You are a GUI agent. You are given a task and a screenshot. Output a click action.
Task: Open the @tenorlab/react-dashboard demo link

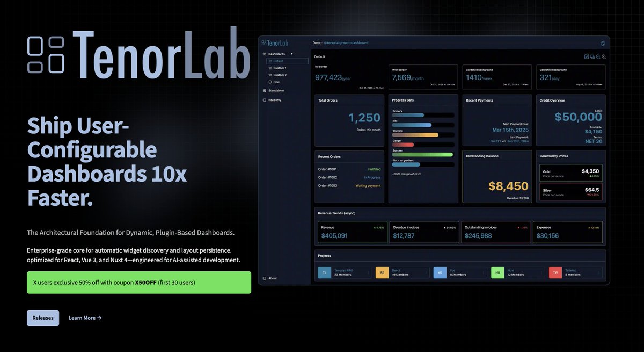point(346,42)
